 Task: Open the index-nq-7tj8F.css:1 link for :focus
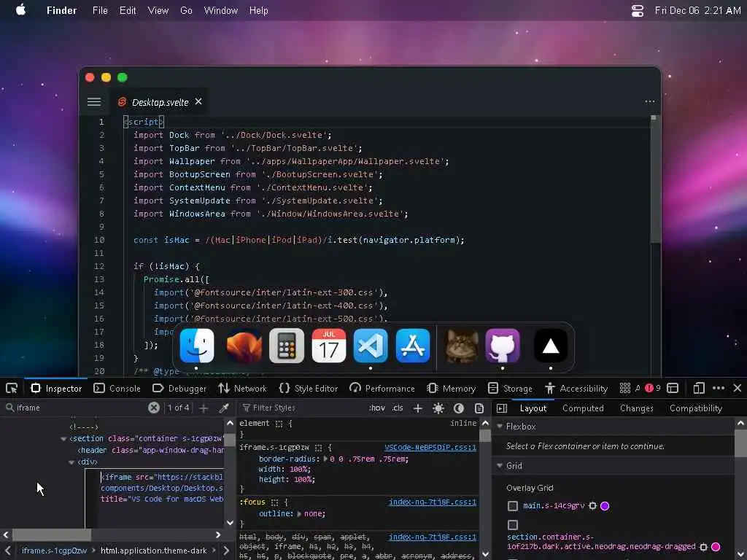[x=432, y=502]
